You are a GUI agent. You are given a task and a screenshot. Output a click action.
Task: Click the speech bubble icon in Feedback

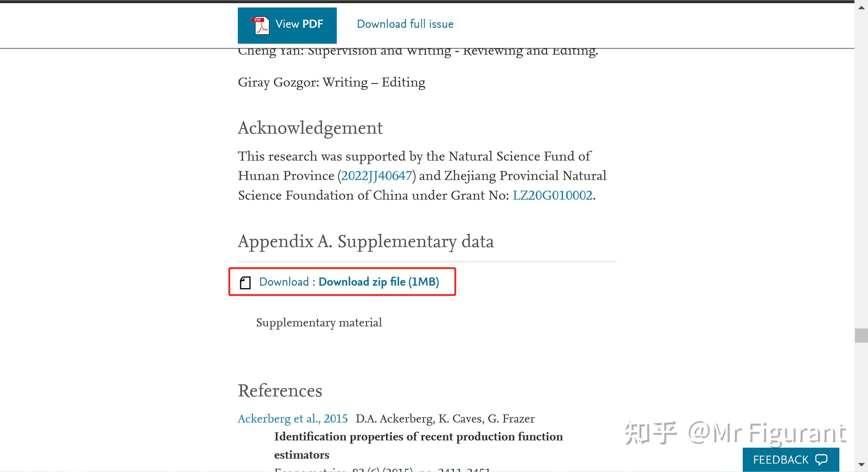click(821, 460)
